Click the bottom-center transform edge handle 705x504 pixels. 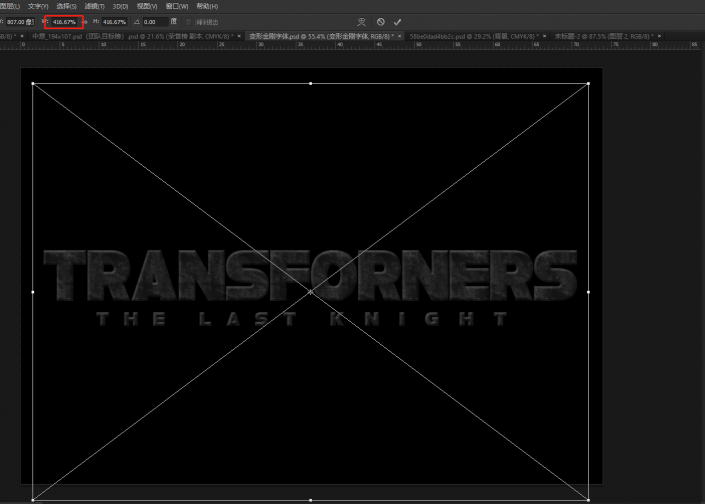(x=311, y=500)
